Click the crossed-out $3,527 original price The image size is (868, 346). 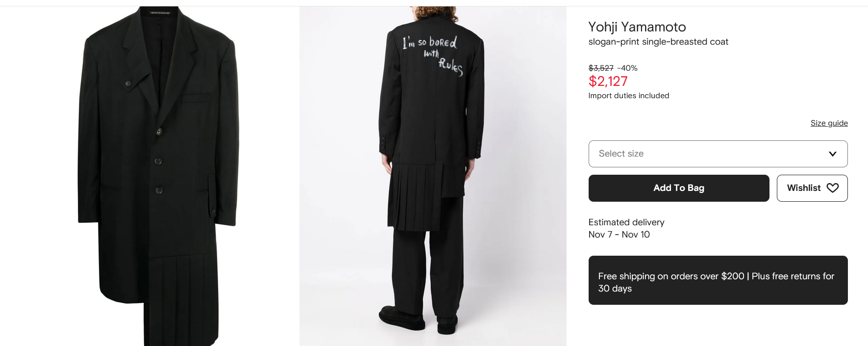click(601, 68)
